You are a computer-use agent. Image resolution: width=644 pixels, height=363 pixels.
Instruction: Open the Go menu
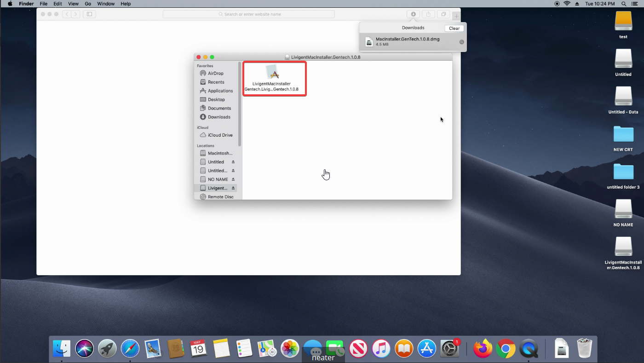click(88, 4)
